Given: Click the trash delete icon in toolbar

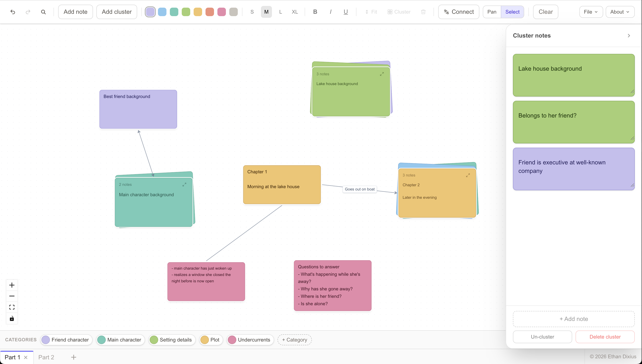Looking at the screenshot, I should pyautogui.click(x=423, y=12).
